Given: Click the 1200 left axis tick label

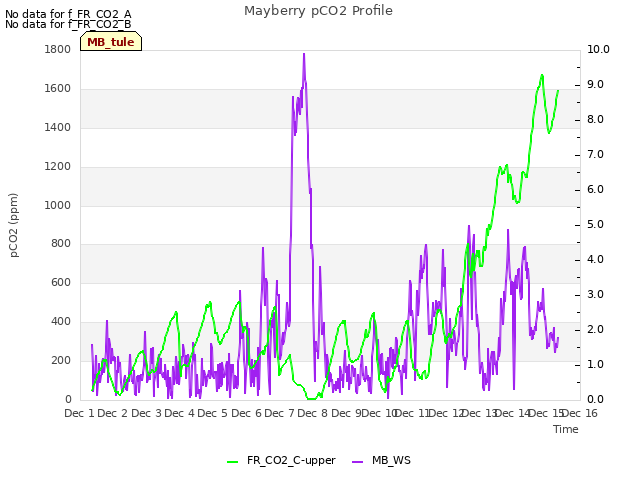Looking at the screenshot, I should pyautogui.click(x=58, y=167).
